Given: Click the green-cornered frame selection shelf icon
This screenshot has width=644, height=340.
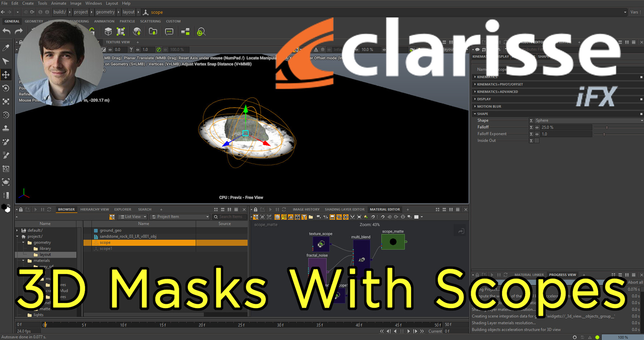Looking at the screenshot, I should (x=121, y=32).
